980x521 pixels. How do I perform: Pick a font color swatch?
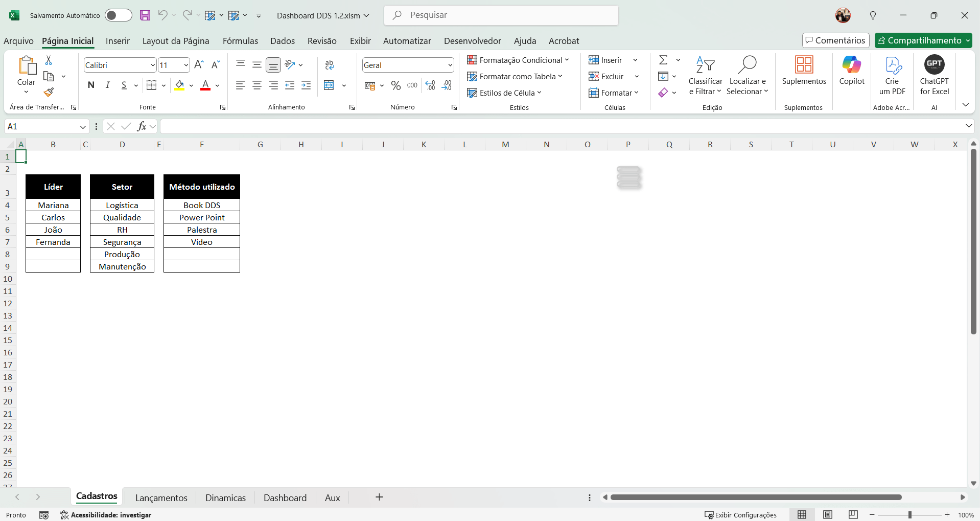pos(205,85)
